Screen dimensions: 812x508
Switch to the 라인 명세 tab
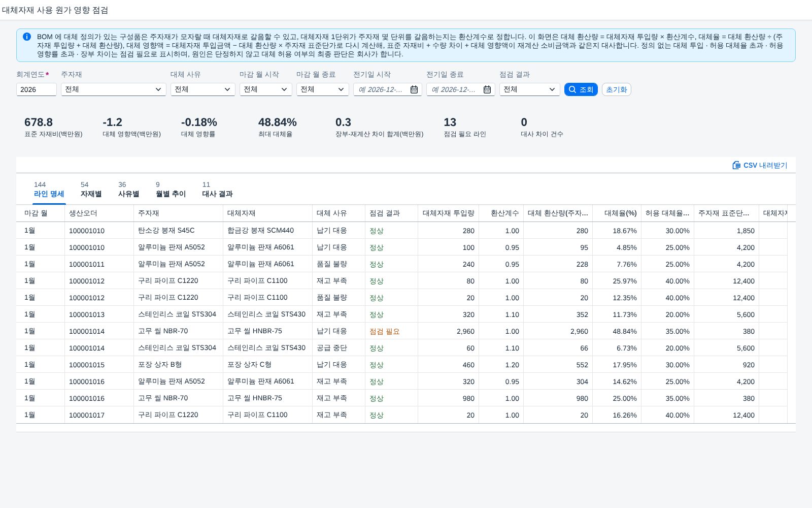pos(49,189)
